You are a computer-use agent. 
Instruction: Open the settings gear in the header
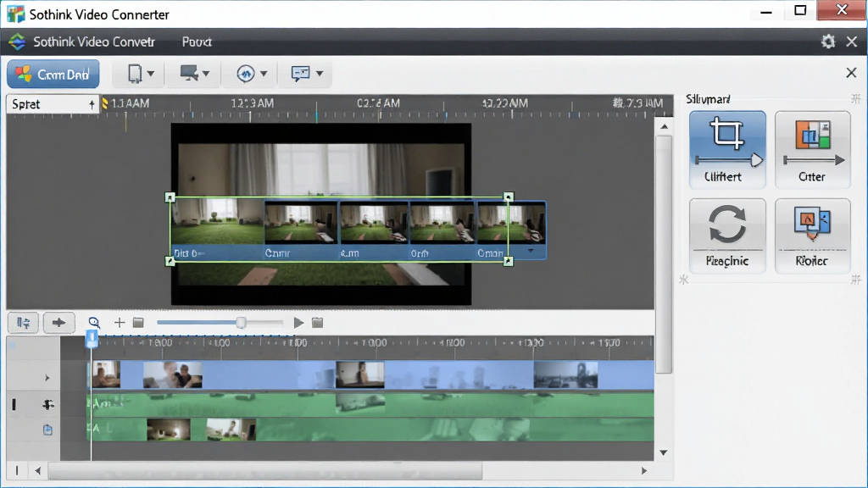pos(827,42)
